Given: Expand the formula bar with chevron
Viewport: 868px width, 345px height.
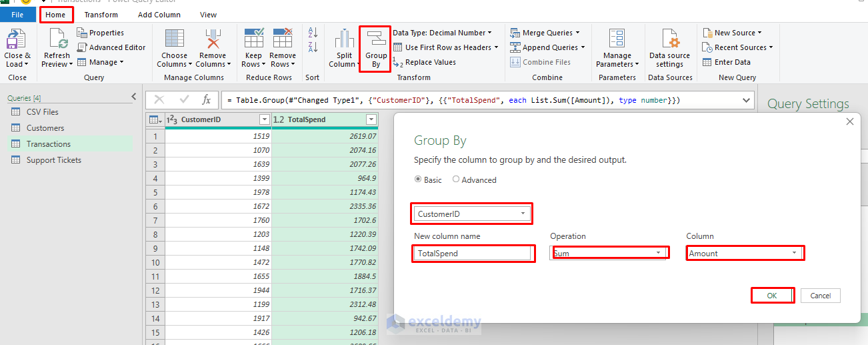Looking at the screenshot, I should pos(745,99).
